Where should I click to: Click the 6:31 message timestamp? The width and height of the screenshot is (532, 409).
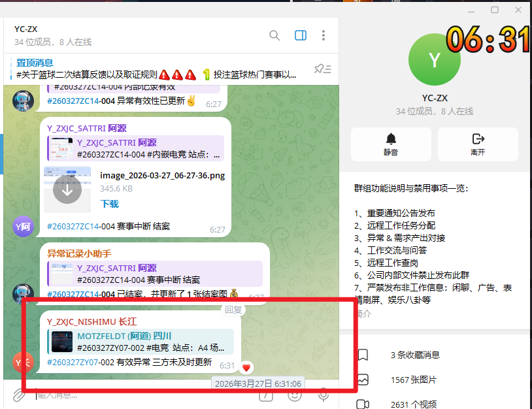coord(227,366)
